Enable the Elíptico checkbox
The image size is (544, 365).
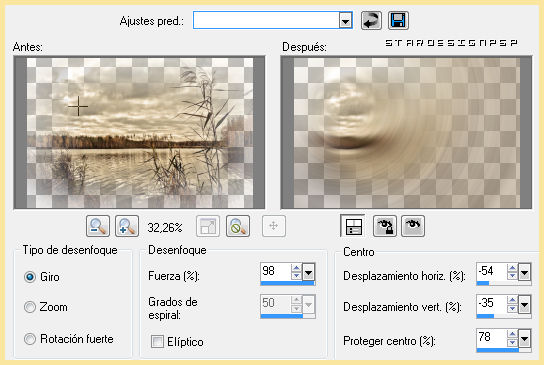point(157,341)
